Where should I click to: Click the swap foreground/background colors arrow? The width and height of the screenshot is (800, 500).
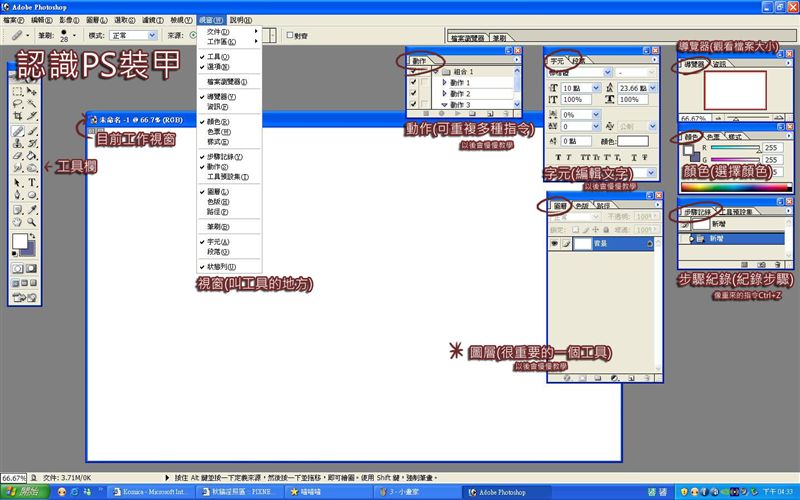pos(33,236)
